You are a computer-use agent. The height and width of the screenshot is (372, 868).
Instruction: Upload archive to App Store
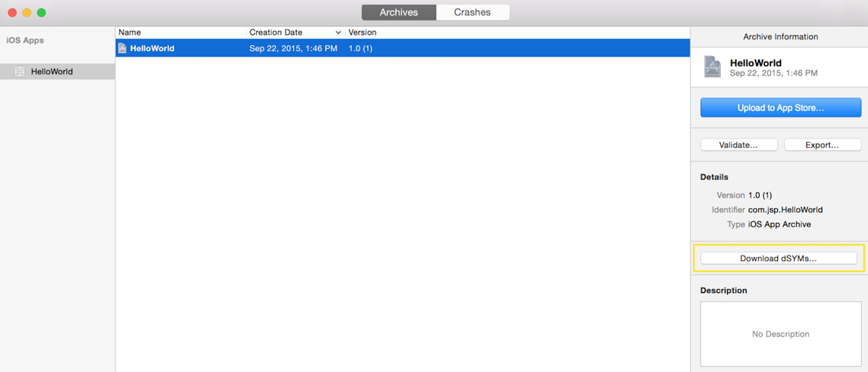pyautogui.click(x=781, y=108)
